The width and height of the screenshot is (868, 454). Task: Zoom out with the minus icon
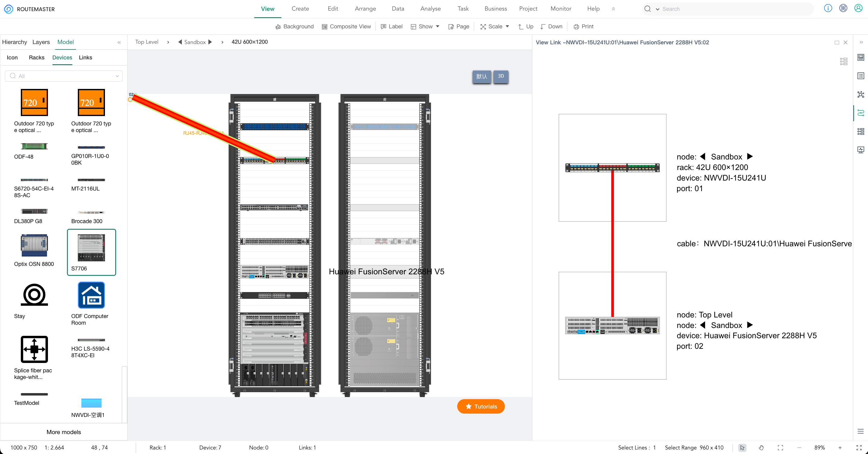799,448
